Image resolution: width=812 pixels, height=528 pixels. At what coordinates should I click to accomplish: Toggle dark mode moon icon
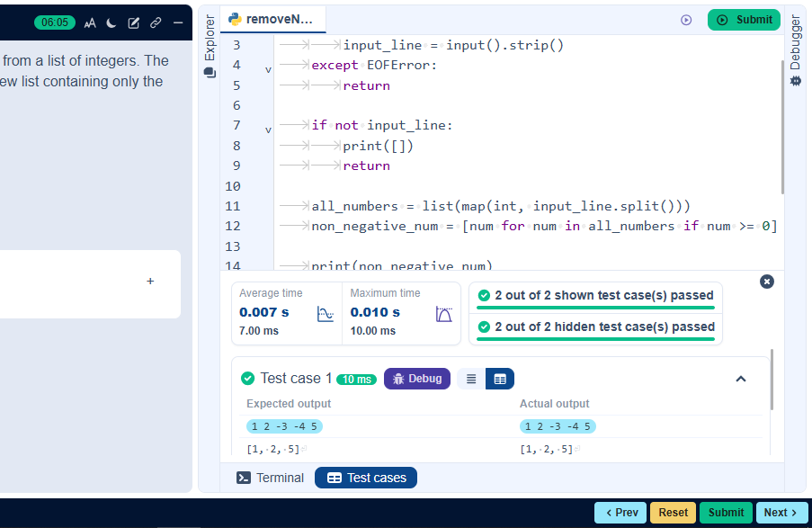pyautogui.click(x=112, y=22)
